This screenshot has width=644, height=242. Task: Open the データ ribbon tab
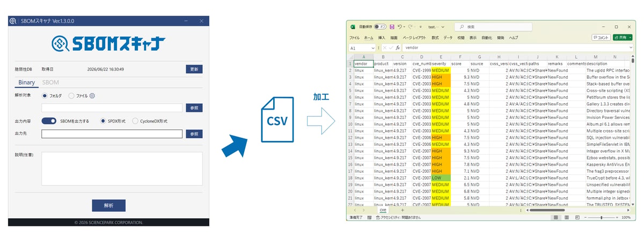[x=448, y=38]
